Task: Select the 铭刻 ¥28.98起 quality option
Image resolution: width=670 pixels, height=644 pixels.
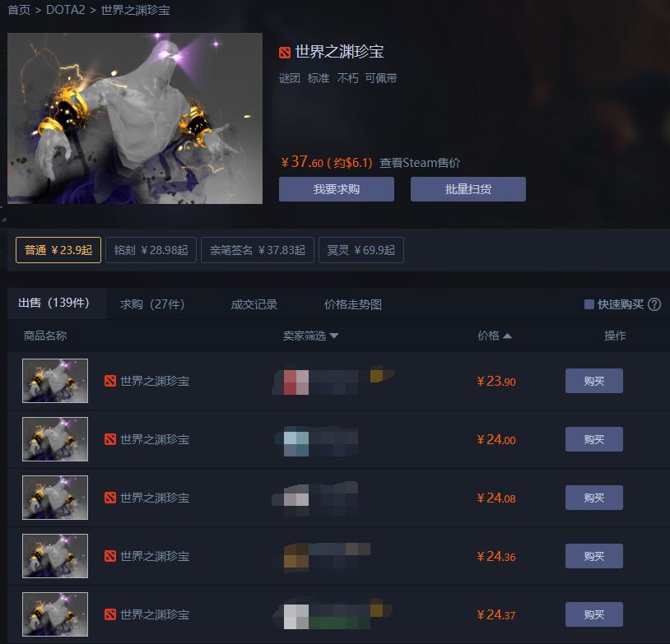Action: point(151,250)
